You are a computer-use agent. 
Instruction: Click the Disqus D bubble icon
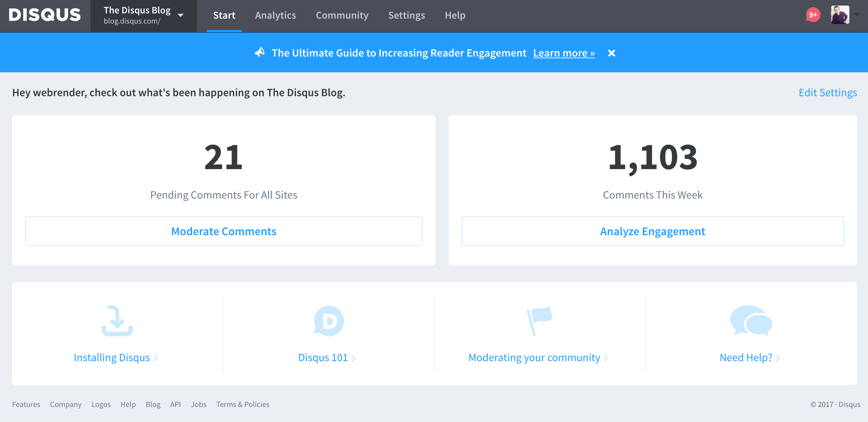[x=329, y=321]
